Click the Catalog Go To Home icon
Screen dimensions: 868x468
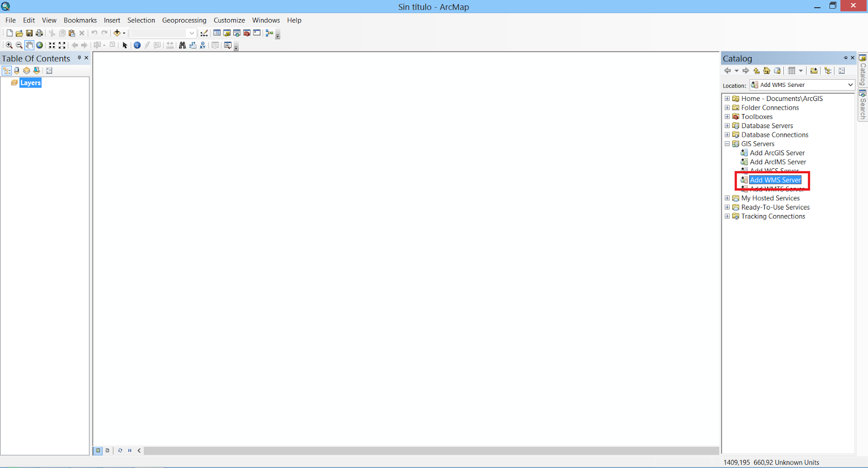(767, 71)
